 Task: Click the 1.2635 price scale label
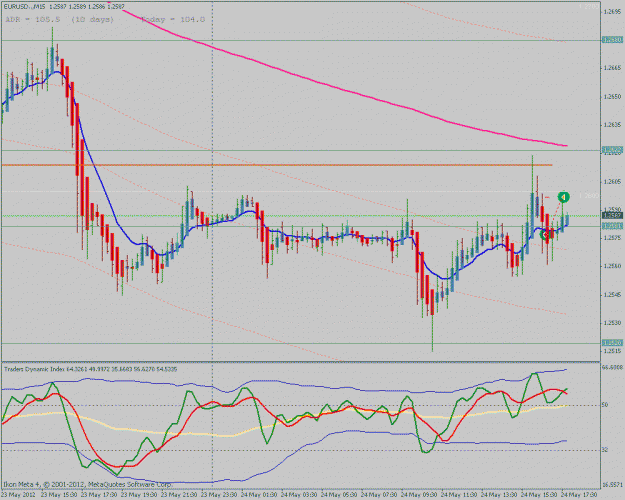(x=612, y=125)
